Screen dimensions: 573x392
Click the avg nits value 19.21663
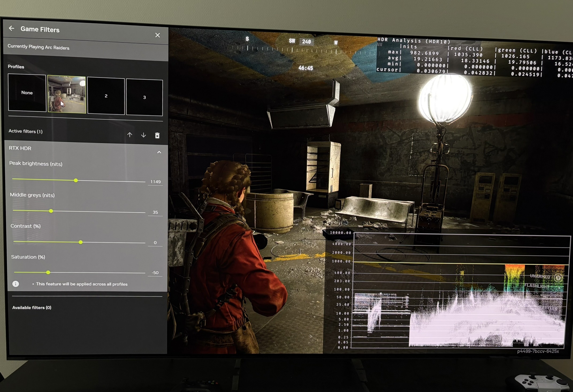pyautogui.click(x=428, y=59)
